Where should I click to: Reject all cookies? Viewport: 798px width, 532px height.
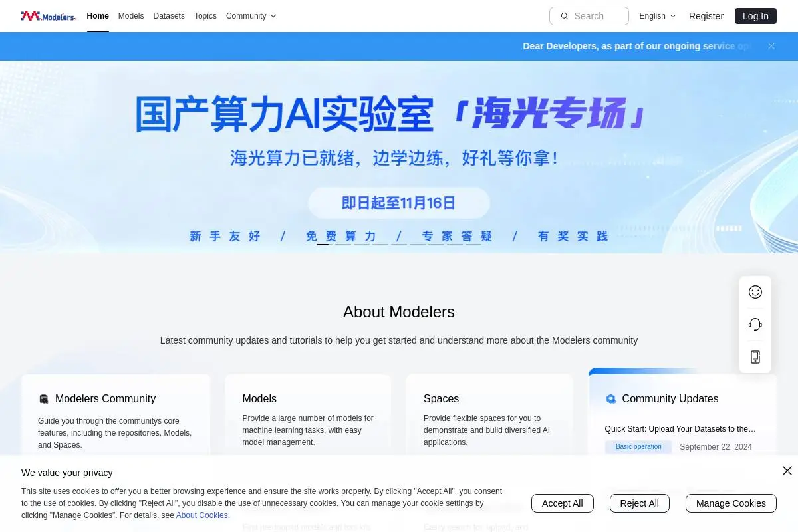(640, 503)
